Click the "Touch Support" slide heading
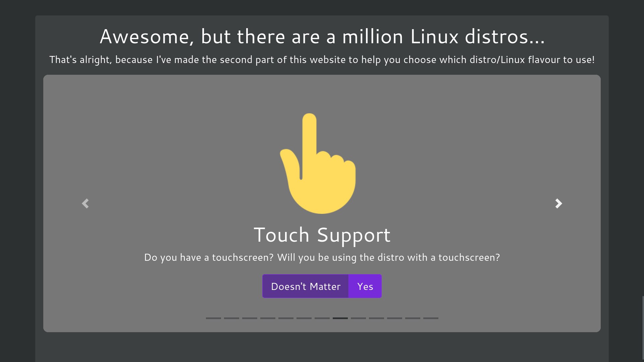 click(322, 235)
